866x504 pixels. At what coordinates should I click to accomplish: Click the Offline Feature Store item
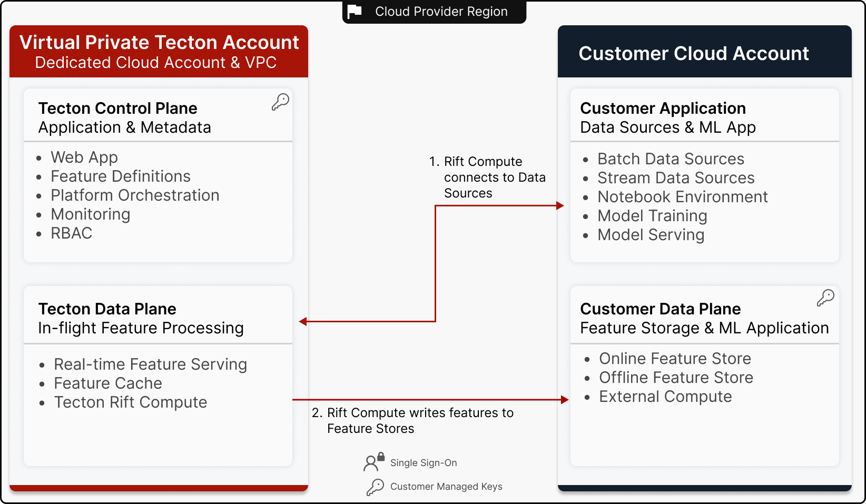tap(676, 378)
